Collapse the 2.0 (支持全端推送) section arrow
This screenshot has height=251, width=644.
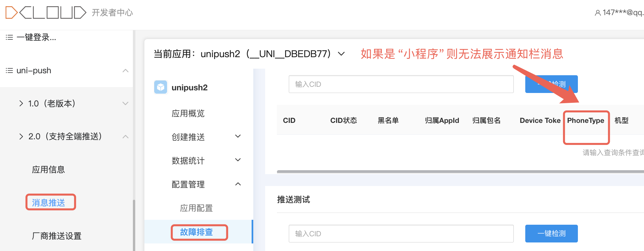tap(125, 137)
